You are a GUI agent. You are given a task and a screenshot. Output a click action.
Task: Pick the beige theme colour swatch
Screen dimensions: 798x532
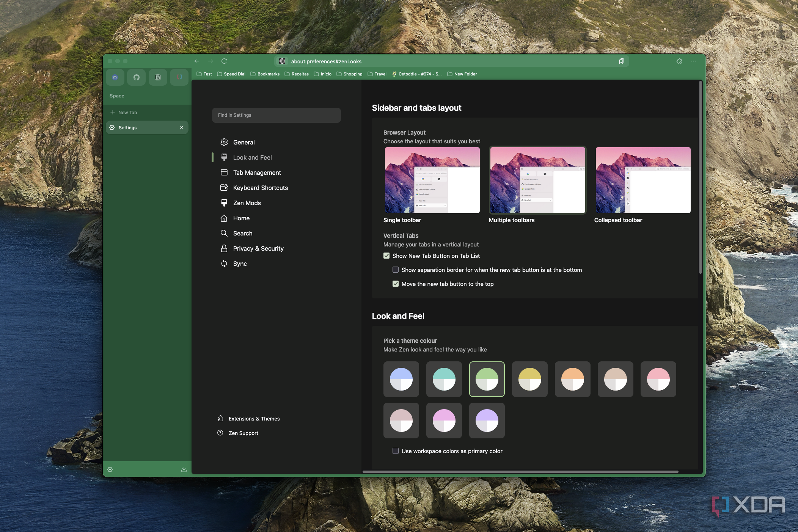click(616, 379)
